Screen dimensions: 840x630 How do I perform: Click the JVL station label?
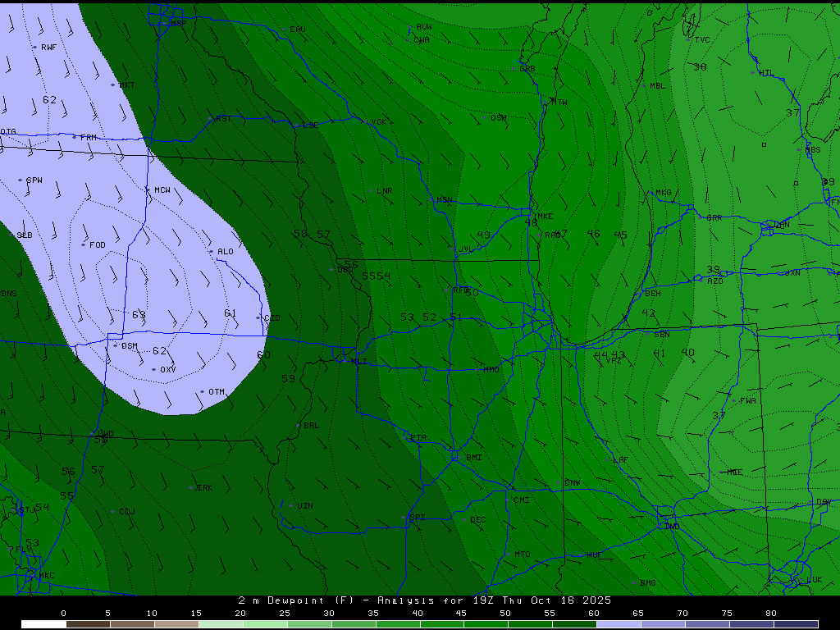466,249
